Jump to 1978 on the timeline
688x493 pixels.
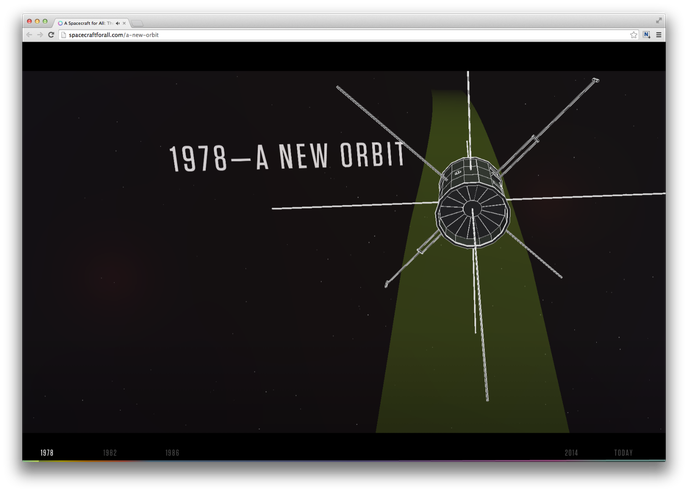47,453
